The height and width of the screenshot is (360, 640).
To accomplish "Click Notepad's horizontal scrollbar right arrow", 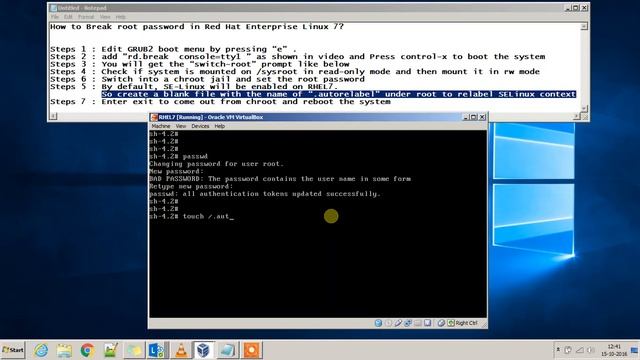I will pos(577,116).
